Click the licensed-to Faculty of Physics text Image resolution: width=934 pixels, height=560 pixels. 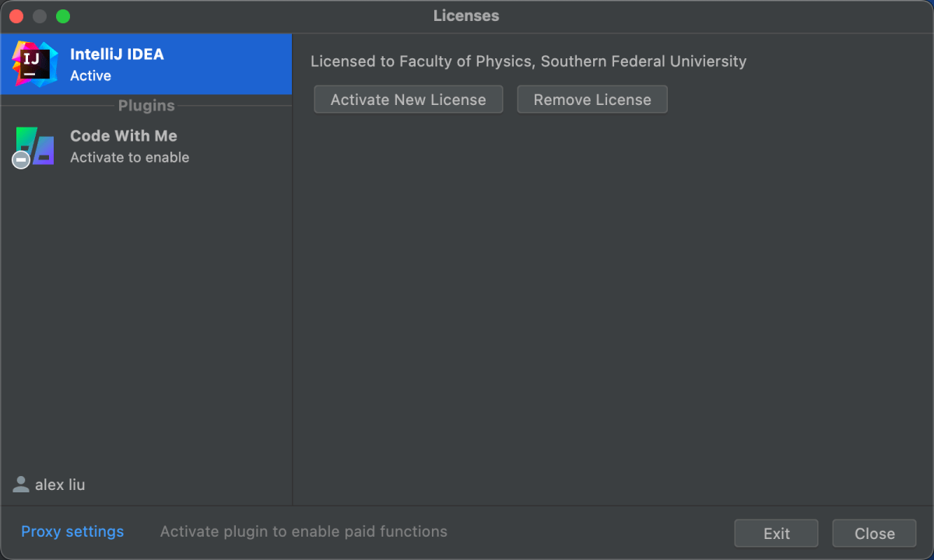point(528,61)
